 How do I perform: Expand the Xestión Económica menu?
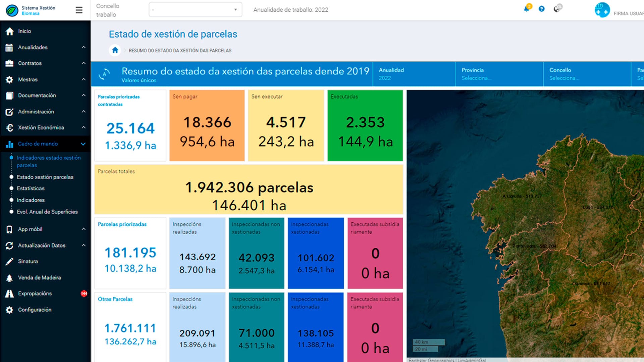[x=41, y=128]
